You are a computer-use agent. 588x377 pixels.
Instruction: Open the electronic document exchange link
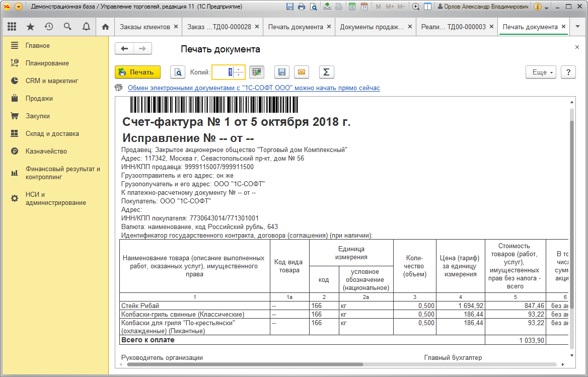(254, 88)
